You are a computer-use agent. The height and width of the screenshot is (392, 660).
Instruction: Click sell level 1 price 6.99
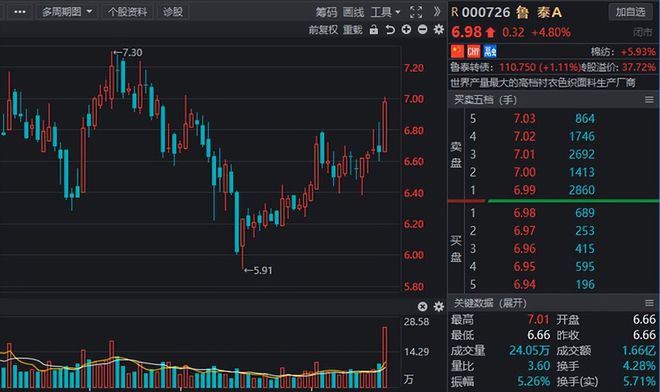[524, 190]
